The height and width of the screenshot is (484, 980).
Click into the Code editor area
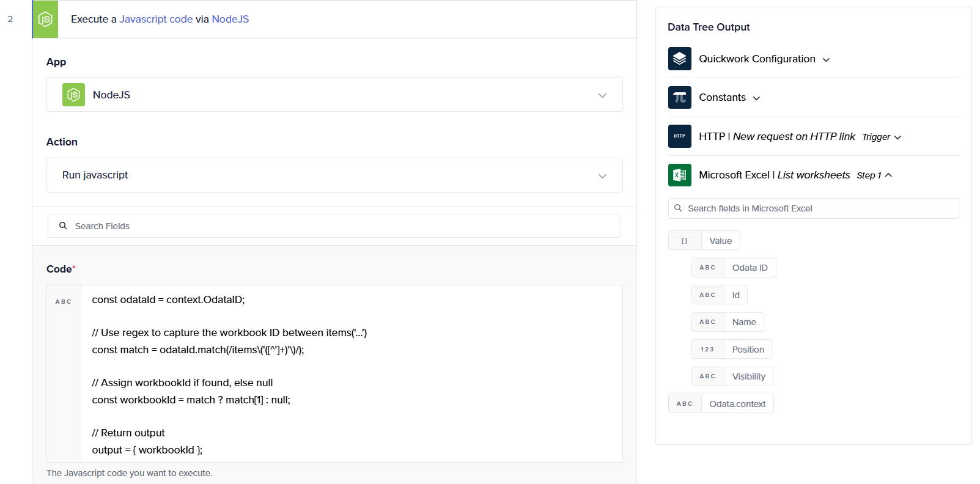pos(352,374)
